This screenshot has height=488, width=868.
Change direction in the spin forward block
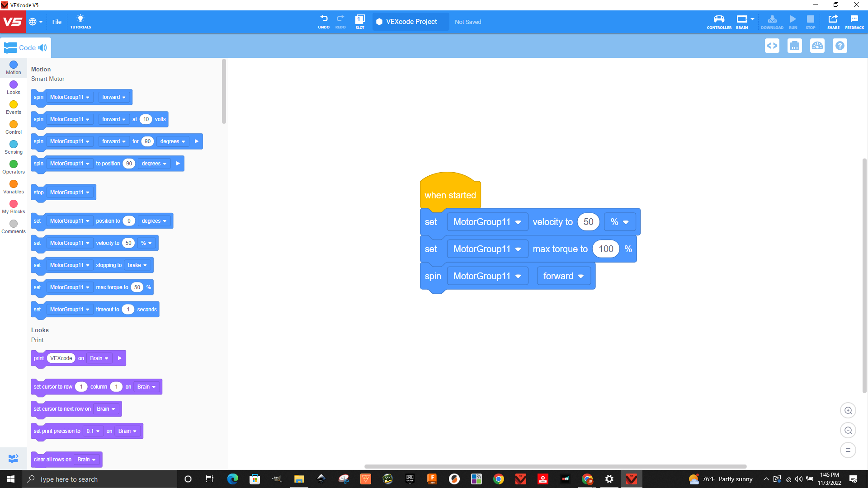[564, 276]
